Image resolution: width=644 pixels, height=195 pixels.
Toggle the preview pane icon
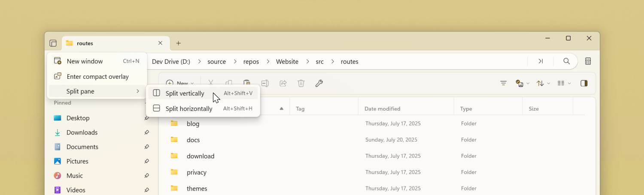click(x=584, y=84)
